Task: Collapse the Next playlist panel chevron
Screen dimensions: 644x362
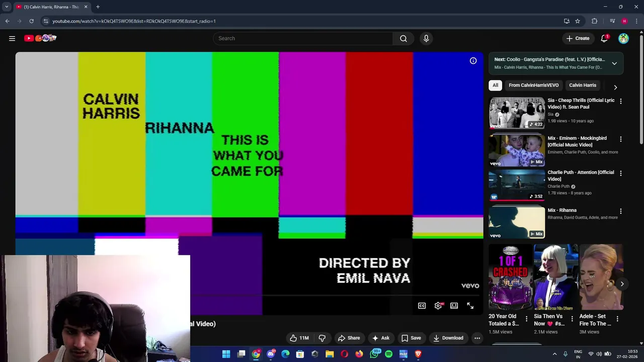Action: click(x=614, y=63)
